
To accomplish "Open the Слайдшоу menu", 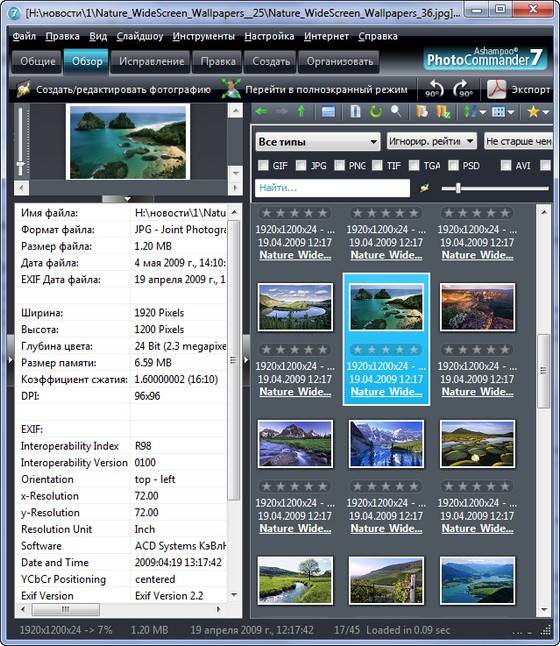I will pos(140,36).
